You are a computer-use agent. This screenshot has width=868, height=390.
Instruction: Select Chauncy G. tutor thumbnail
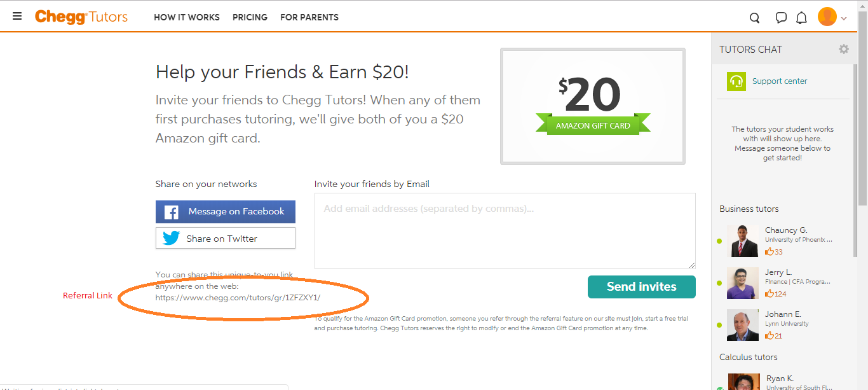(743, 241)
